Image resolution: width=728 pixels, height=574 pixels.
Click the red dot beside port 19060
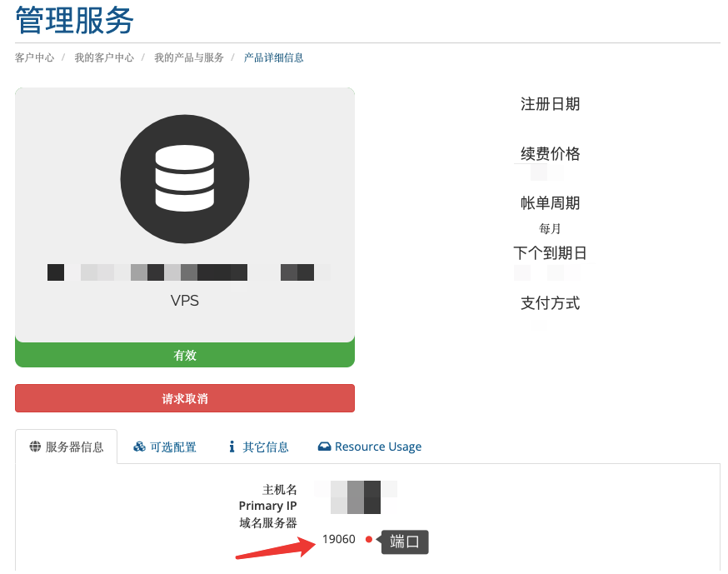coord(367,539)
